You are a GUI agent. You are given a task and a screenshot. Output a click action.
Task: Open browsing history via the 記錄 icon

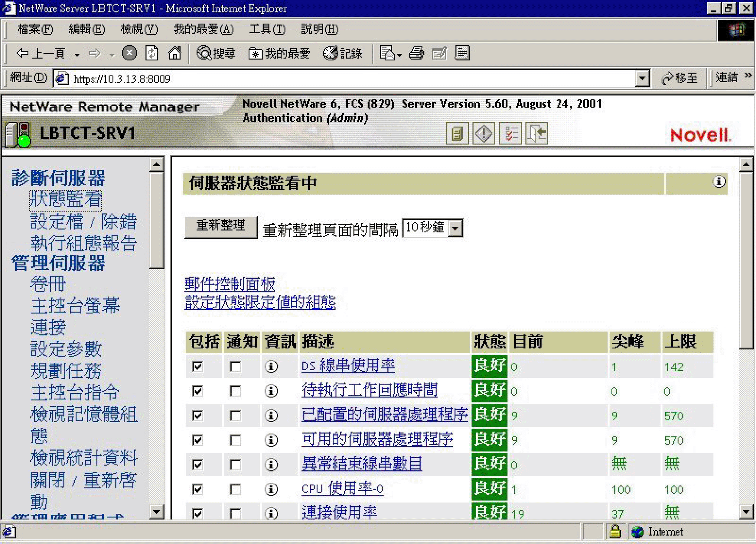tap(343, 53)
